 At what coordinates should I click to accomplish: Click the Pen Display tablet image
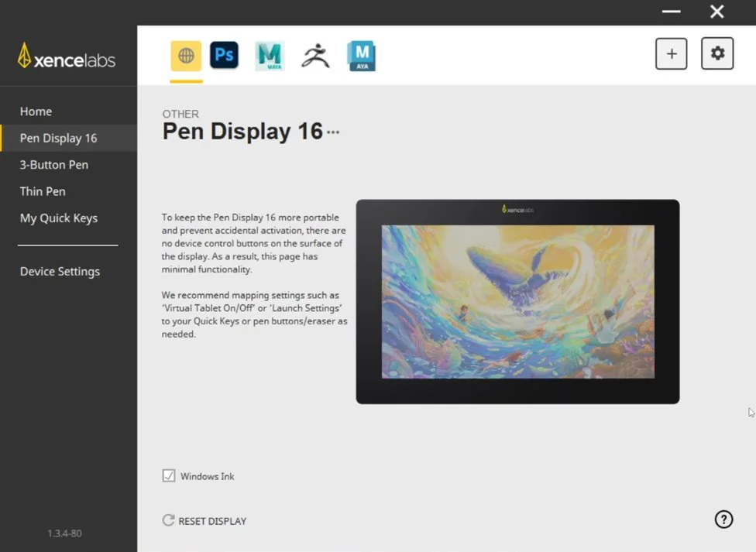(x=518, y=302)
